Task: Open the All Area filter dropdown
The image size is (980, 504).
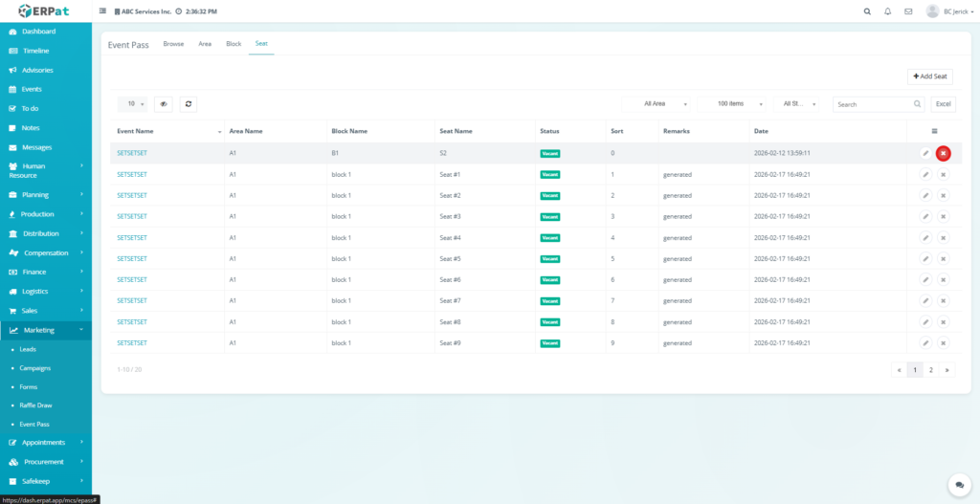Action: (x=658, y=103)
